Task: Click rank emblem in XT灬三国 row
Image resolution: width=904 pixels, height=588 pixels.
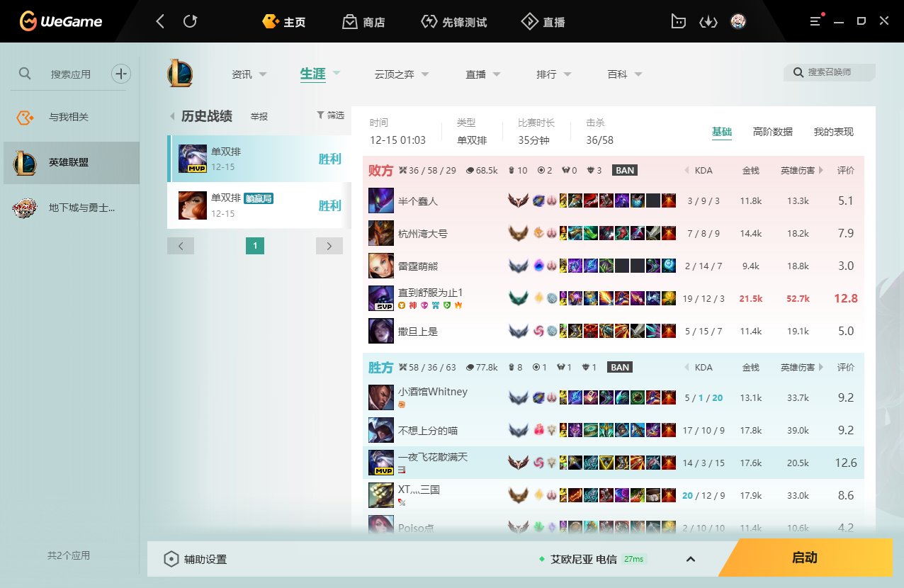Action: pos(519,495)
